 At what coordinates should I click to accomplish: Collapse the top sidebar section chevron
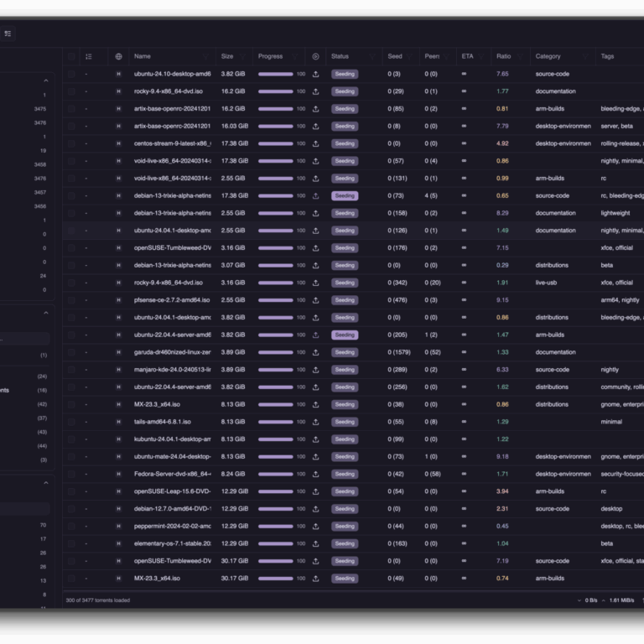[x=46, y=80]
